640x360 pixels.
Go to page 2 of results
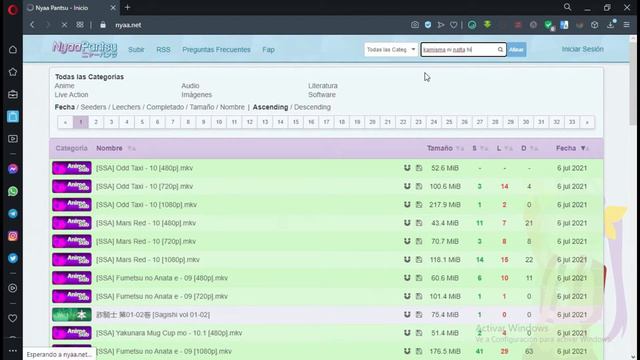tap(96, 122)
